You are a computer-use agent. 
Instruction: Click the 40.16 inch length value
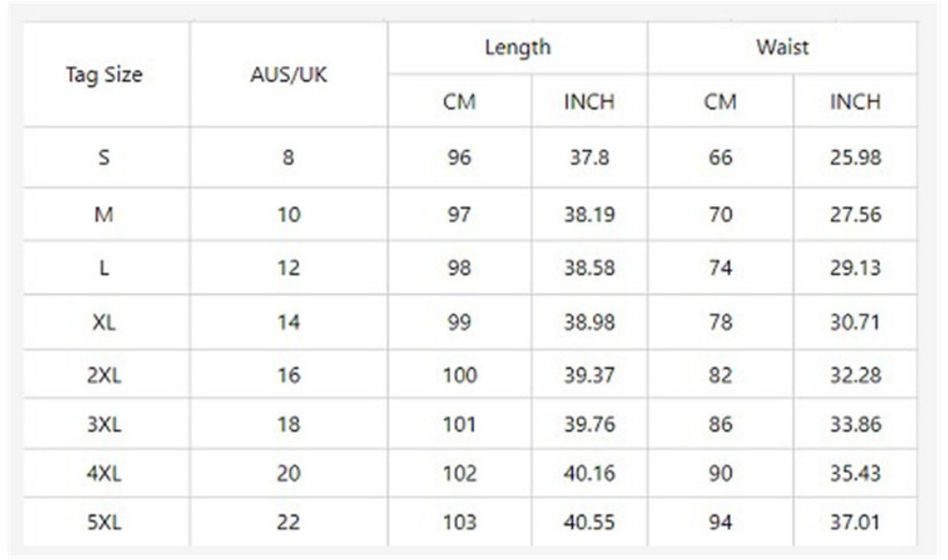(x=589, y=474)
